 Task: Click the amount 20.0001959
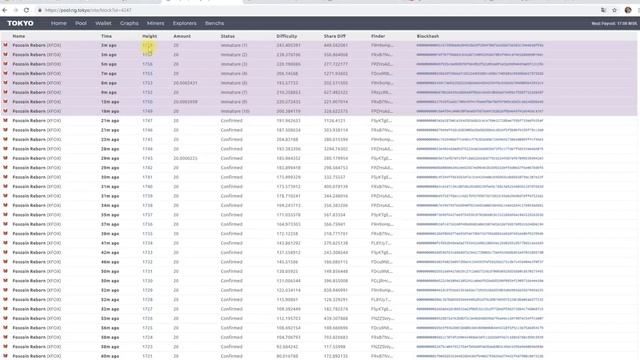coord(185,102)
